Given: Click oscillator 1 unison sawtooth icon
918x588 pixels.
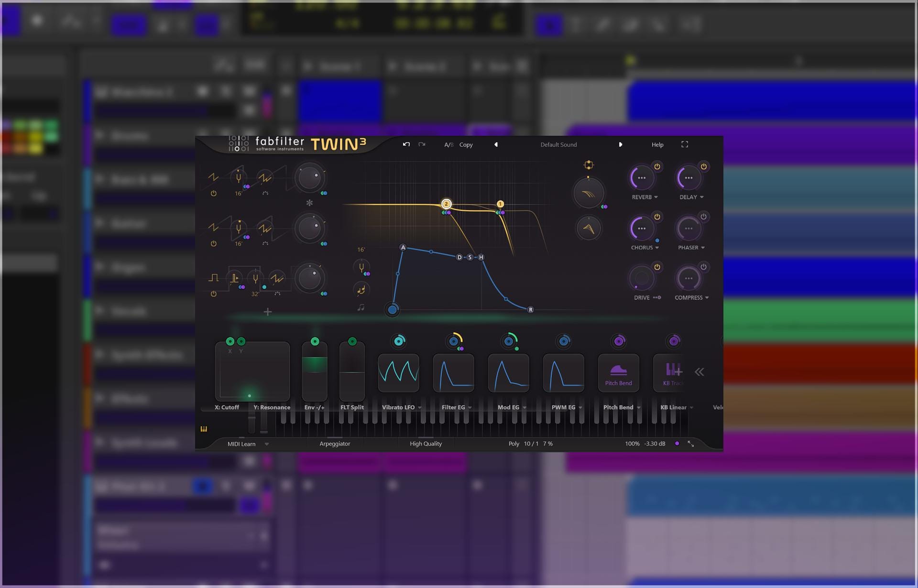Looking at the screenshot, I should click(265, 178).
